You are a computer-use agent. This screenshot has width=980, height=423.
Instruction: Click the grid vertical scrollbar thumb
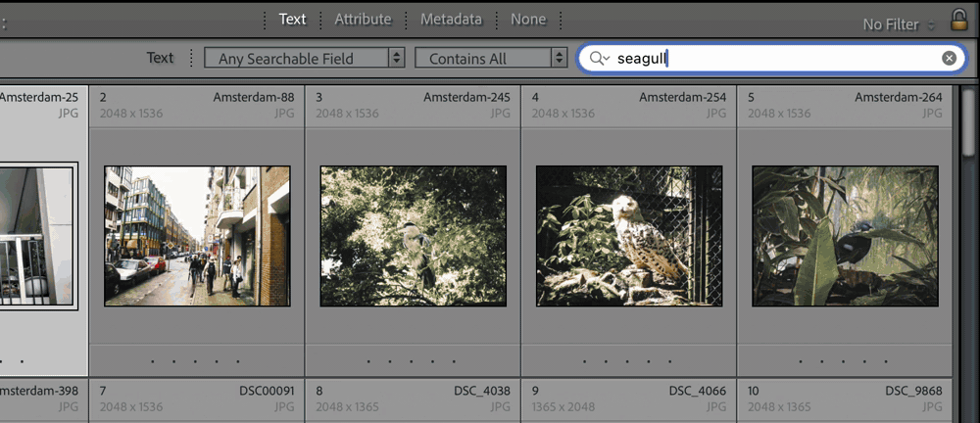click(969, 121)
